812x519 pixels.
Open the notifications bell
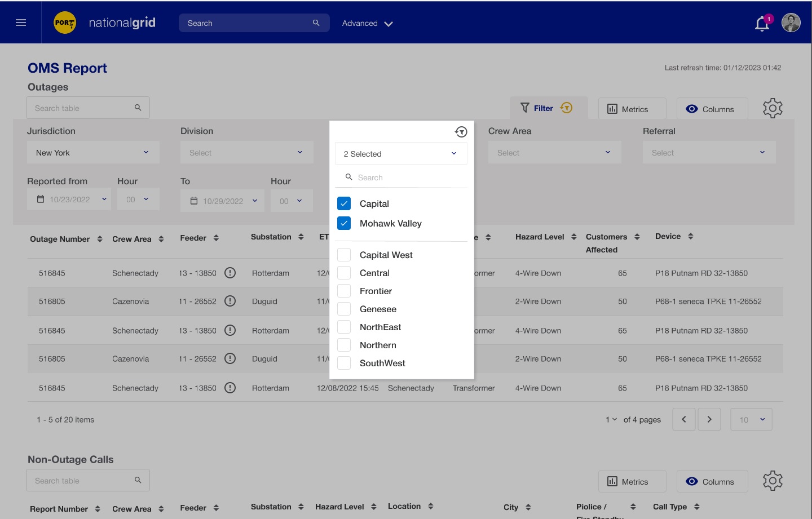pos(762,24)
